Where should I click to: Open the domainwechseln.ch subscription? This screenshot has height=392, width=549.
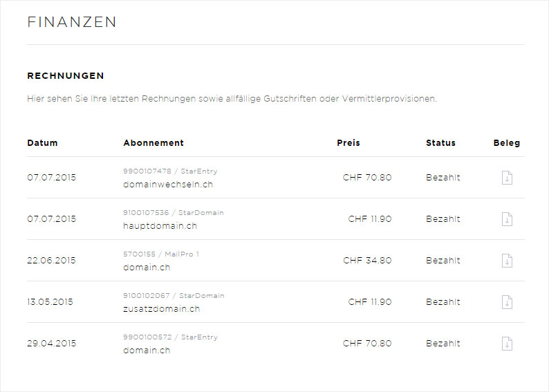click(168, 185)
